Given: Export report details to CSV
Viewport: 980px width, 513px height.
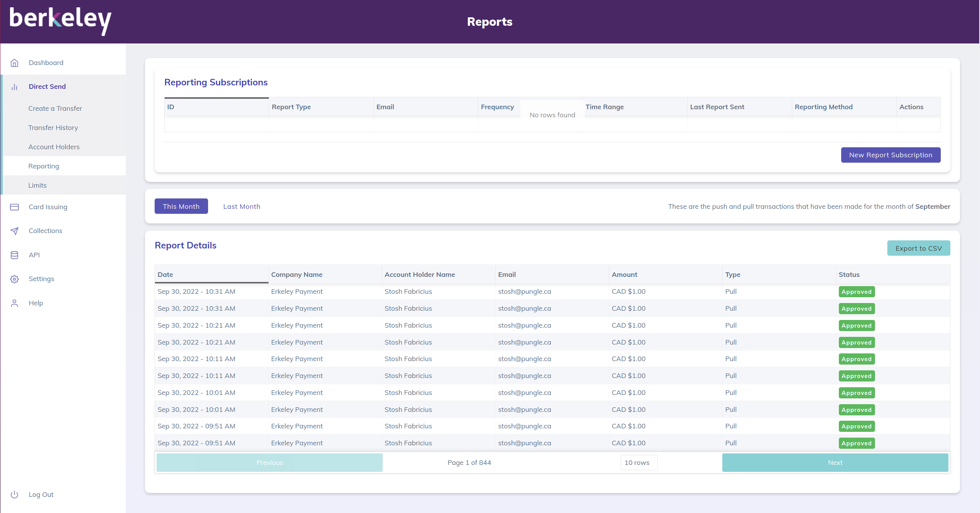Looking at the screenshot, I should (x=918, y=248).
